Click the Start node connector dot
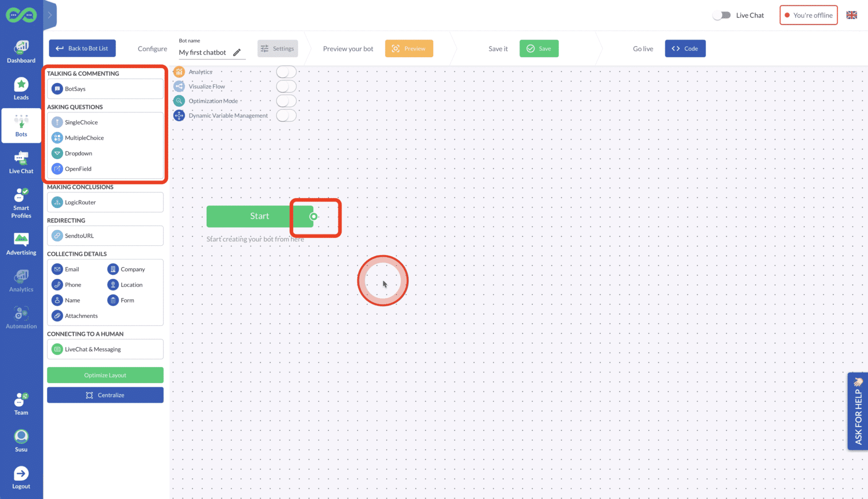The width and height of the screenshot is (868, 499). (x=313, y=216)
